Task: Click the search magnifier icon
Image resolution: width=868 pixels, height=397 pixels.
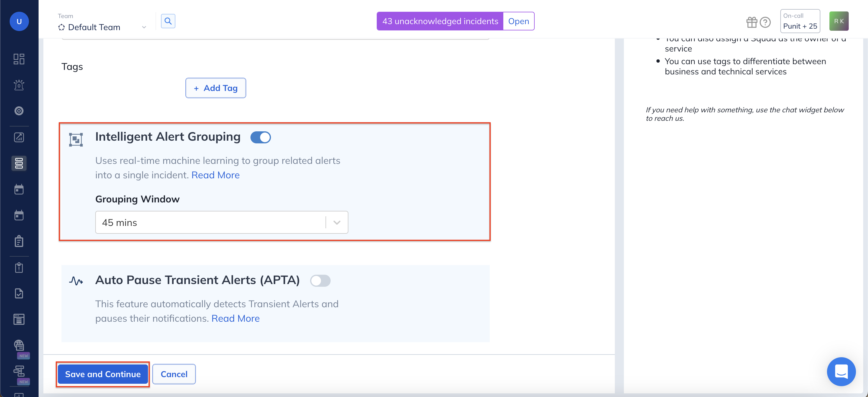Action: click(x=168, y=21)
